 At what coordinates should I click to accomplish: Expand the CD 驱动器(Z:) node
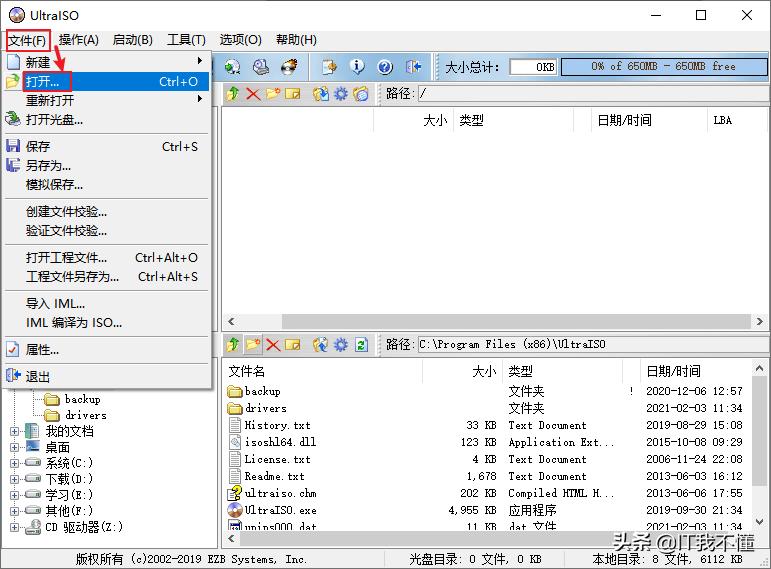click(x=14, y=527)
